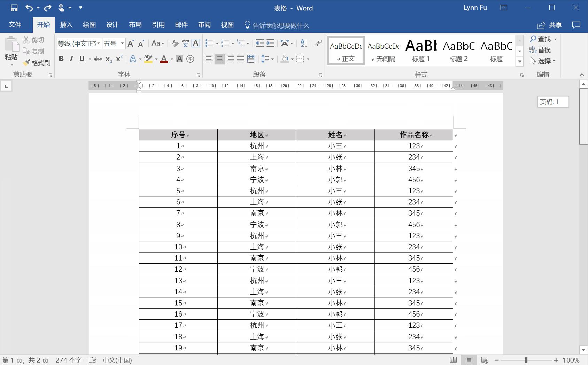The height and width of the screenshot is (365, 588).
Task: Expand the change case (Aa) menu
Action: coord(158,44)
